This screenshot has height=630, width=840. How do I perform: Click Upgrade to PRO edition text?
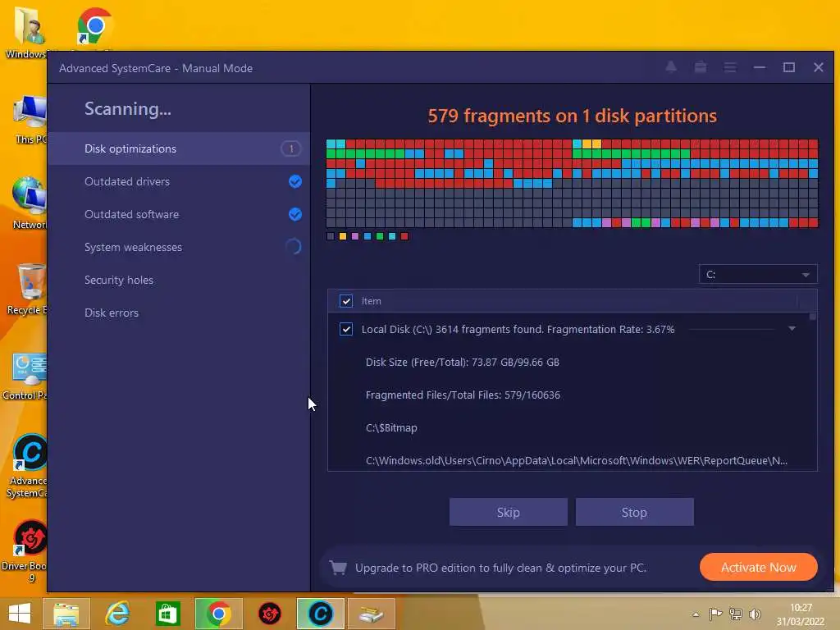tap(500, 568)
